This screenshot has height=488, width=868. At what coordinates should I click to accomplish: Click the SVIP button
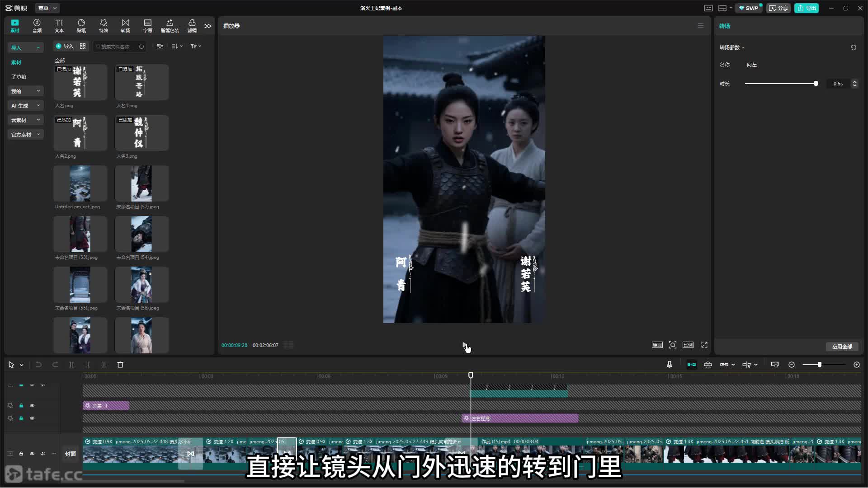tap(749, 8)
